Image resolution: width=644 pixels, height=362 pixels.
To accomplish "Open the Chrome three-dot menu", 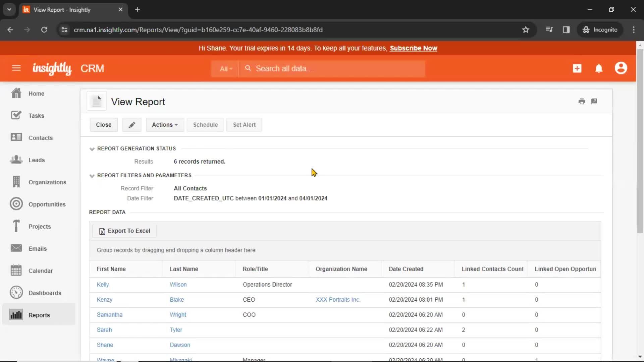I will [x=634, y=29].
